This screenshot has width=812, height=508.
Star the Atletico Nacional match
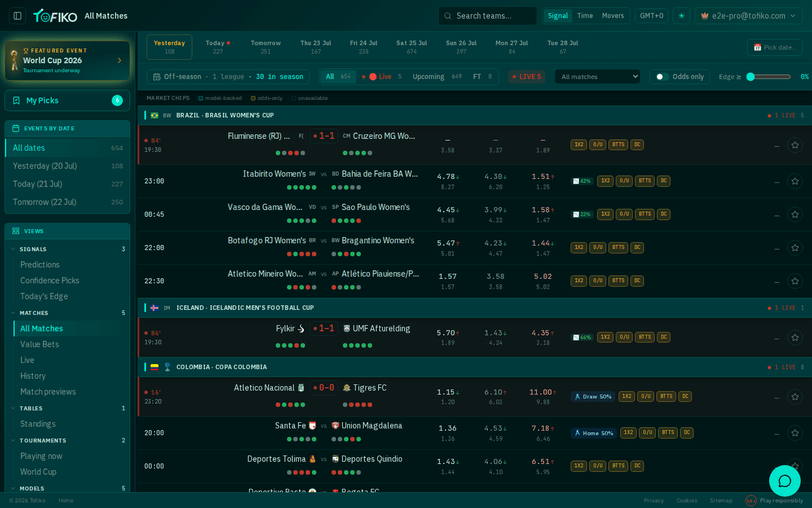795,397
